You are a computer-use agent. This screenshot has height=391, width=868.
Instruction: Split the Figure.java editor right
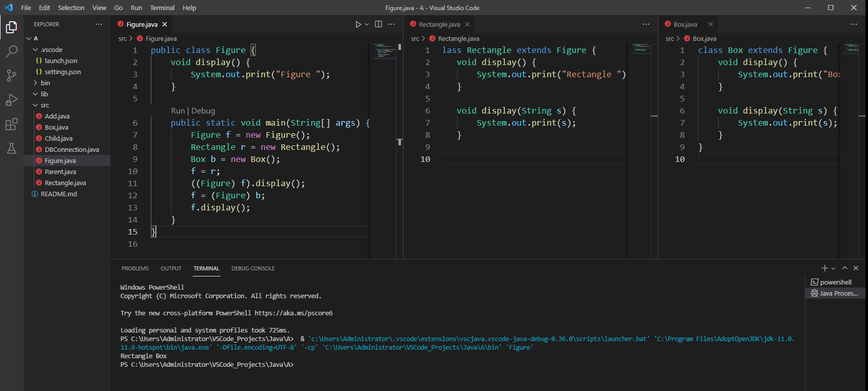[378, 24]
